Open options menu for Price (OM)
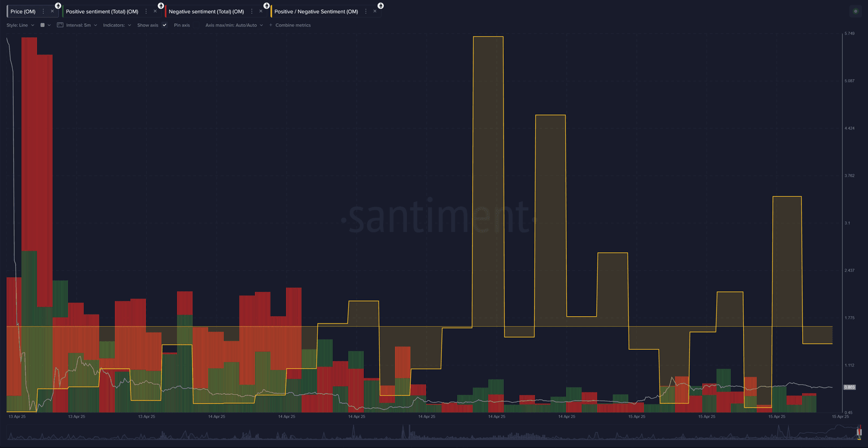The height and width of the screenshot is (448, 868). (44, 11)
